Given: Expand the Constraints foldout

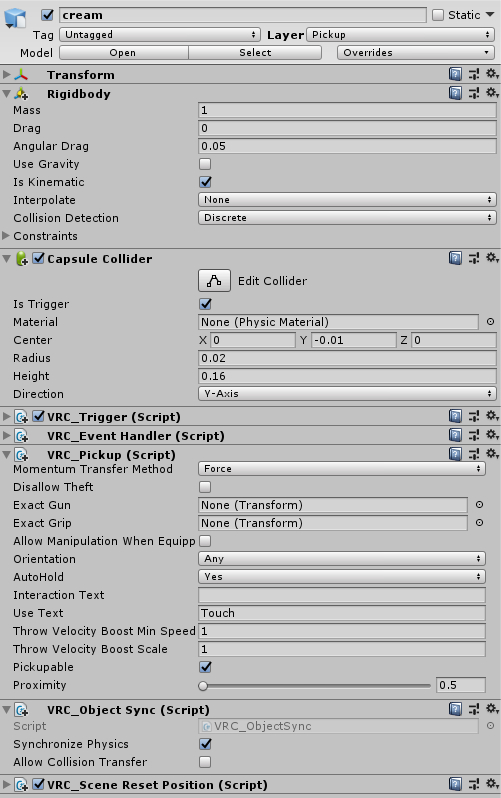Looking at the screenshot, I should (x=6, y=236).
